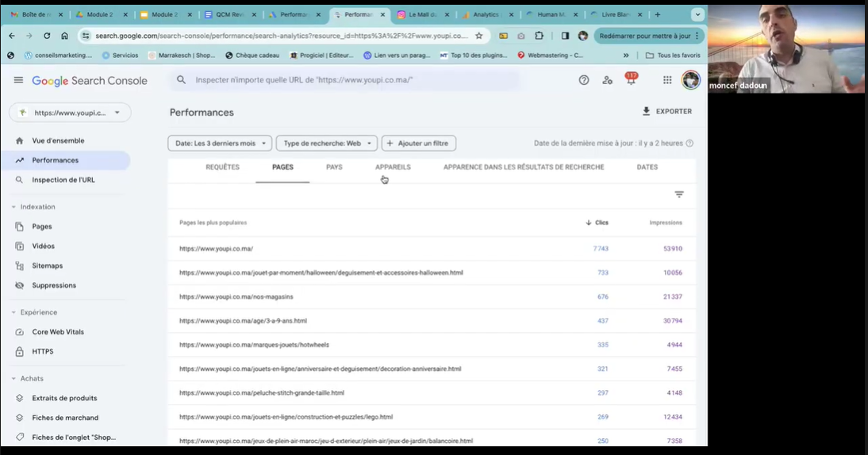The width and height of the screenshot is (868, 455).
Task: Open Apparence dans les résultats de recherche tab
Action: [x=524, y=167]
